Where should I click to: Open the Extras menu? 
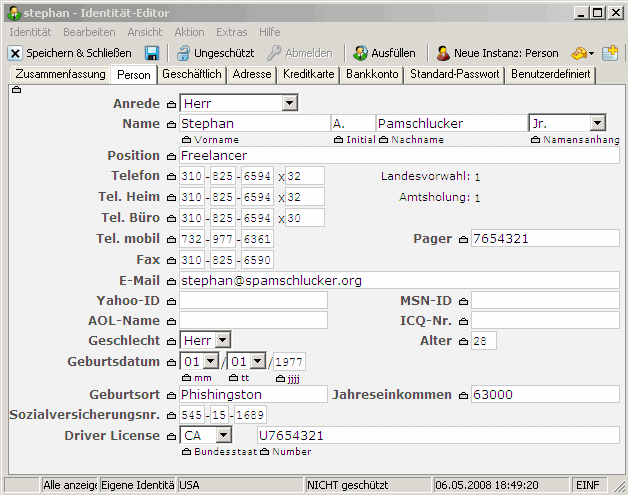tap(231, 32)
